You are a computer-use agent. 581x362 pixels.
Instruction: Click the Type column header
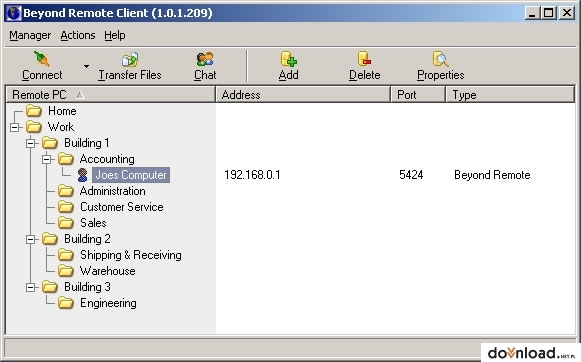tap(510, 94)
